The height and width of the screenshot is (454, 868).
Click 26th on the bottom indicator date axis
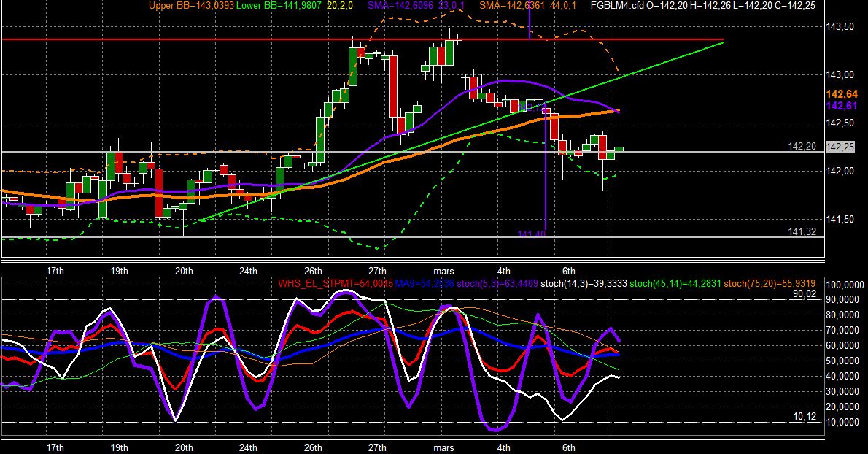[x=313, y=448]
